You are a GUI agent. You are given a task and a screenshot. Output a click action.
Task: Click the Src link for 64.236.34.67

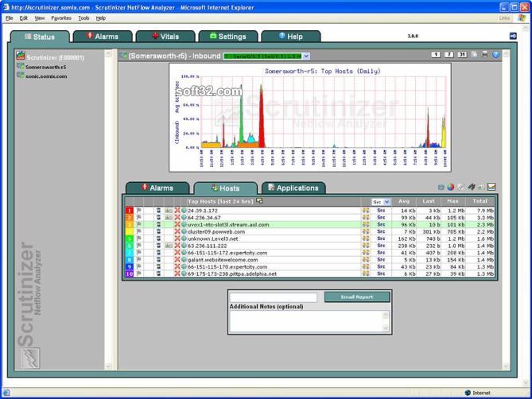tap(381, 218)
